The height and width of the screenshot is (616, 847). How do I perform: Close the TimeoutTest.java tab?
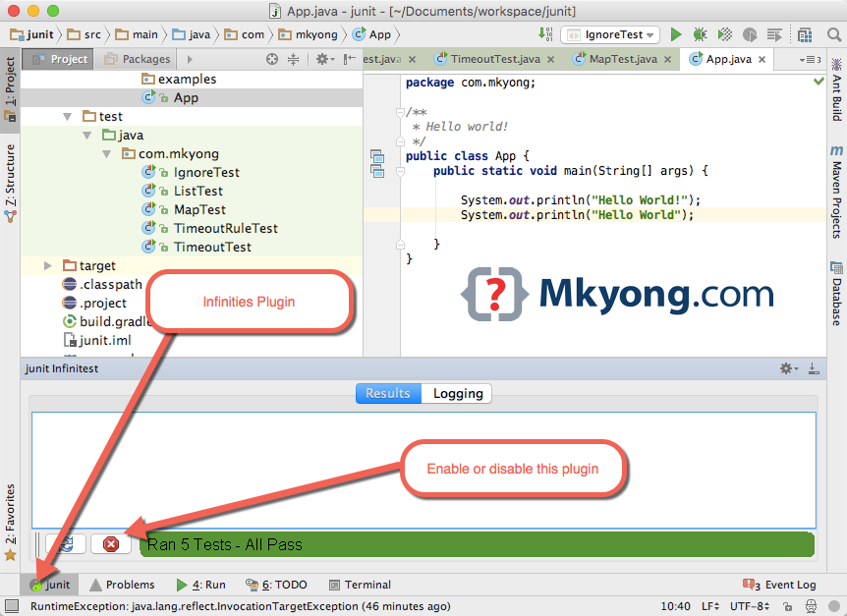(550, 59)
